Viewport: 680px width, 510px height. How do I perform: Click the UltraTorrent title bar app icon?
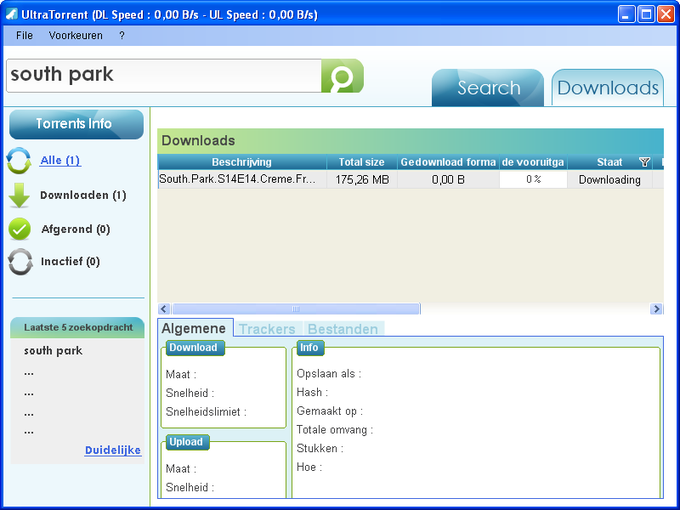12,14
